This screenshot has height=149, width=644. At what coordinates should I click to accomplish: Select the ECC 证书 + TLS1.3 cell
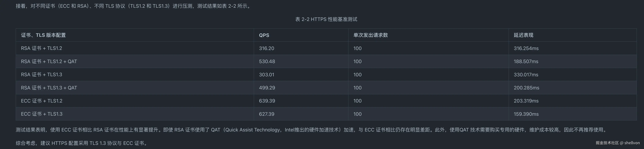point(41,114)
